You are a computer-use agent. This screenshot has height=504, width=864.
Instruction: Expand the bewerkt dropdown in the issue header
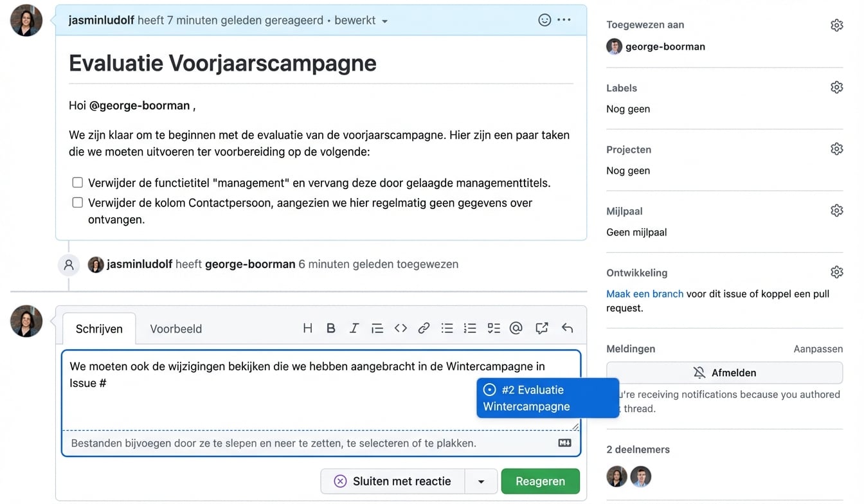[x=384, y=20]
